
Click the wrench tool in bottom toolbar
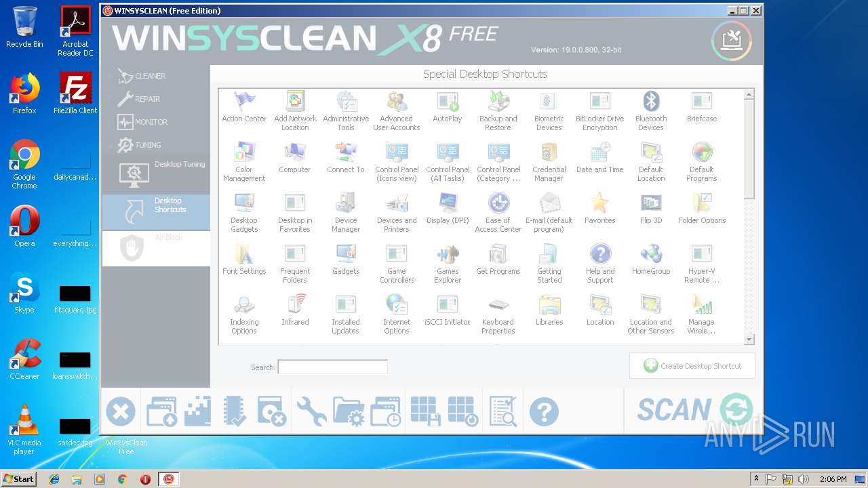click(311, 411)
